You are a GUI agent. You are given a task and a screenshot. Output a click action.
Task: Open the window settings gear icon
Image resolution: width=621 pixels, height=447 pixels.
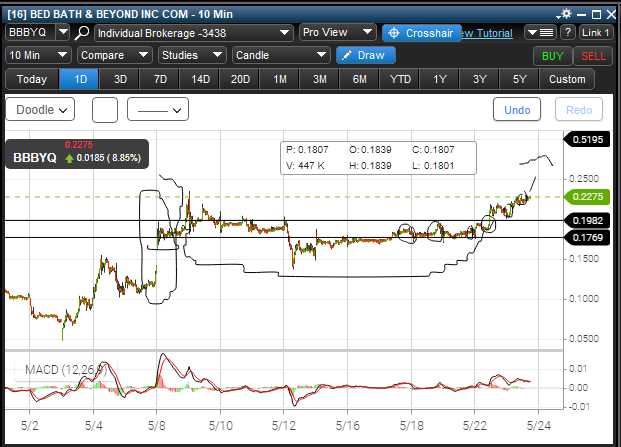[x=565, y=14]
